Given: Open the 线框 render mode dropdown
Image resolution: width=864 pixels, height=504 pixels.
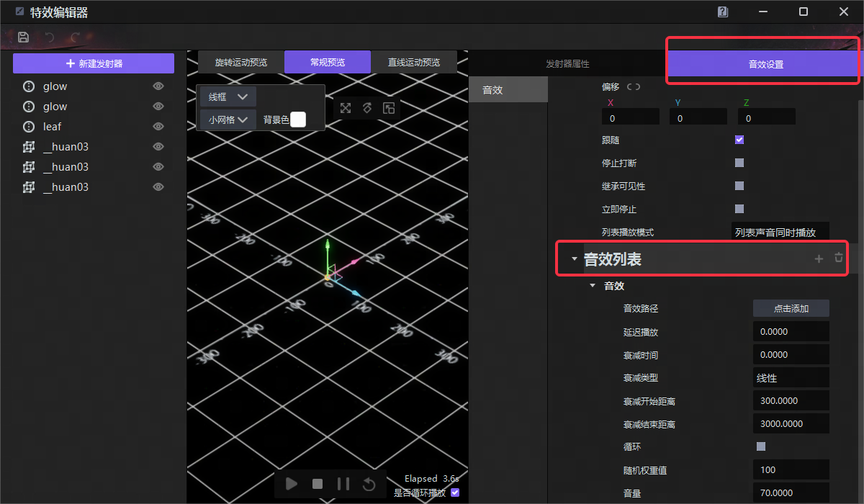Looking at the screenshot, I should pyautogui.click(x=228, y=96).
